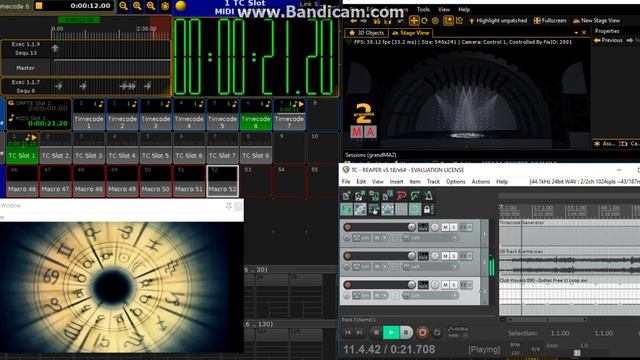The width and height of the screenshot is (640, 360).
Task: Click the red Record button in REAPER
Action: tap(422, 333)
